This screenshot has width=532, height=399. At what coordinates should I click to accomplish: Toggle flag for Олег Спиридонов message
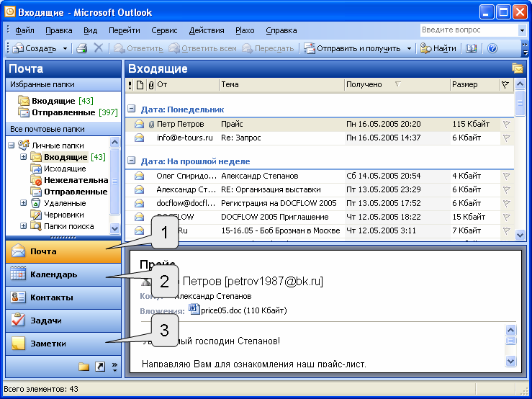(x=506, y=176)
